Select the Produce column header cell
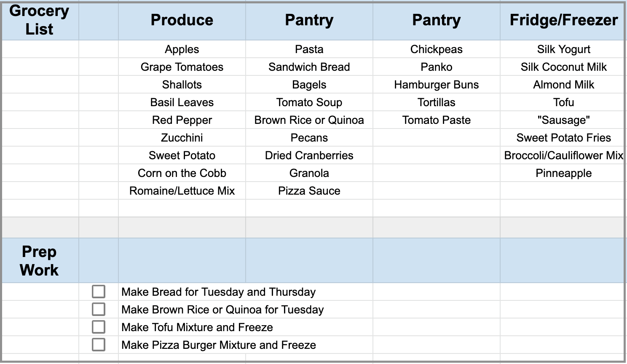This screenshot has height=364, width=627. coord(182,20)
